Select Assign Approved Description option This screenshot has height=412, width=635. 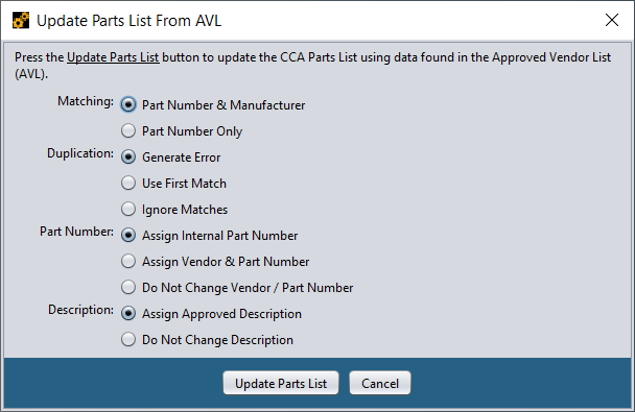pyautogui.click(x=128, y=314)
